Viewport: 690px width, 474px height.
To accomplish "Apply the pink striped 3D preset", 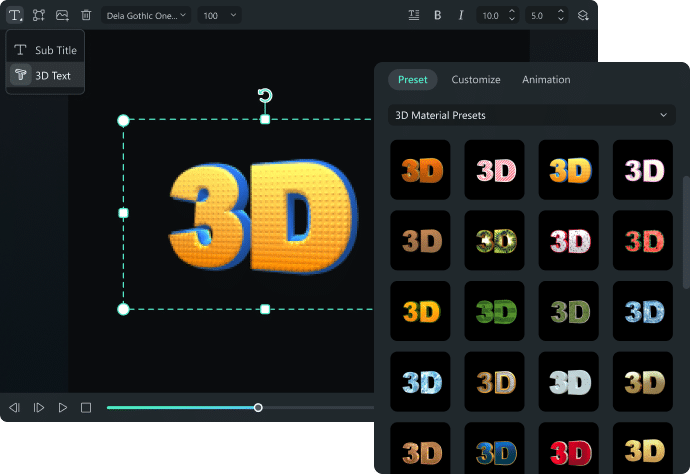I will [494, 170].
